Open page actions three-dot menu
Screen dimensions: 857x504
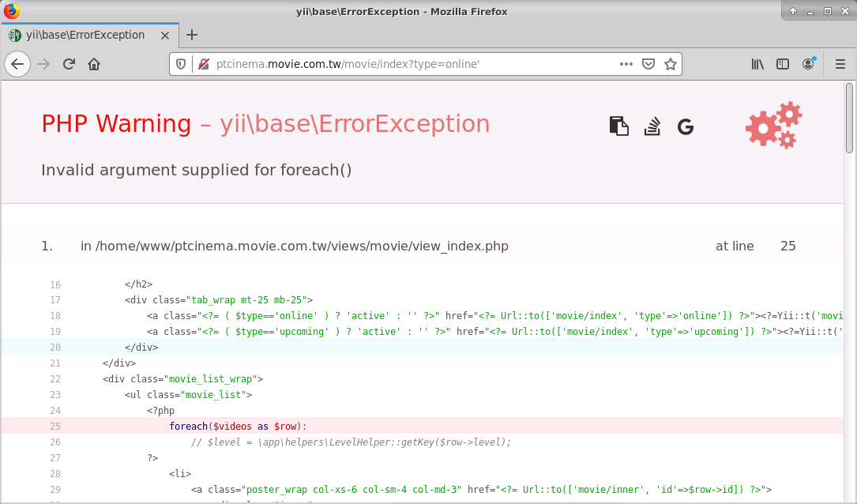coord(626,64)
